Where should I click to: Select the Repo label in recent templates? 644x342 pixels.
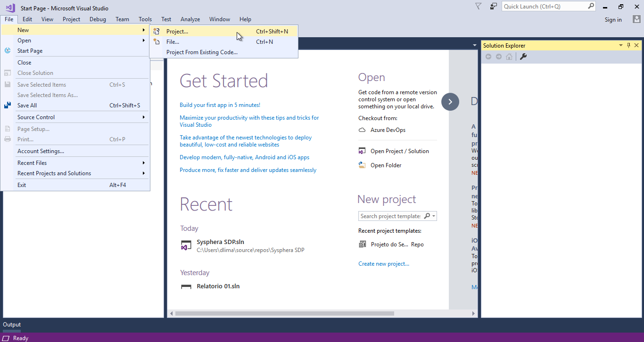point(417,244)
